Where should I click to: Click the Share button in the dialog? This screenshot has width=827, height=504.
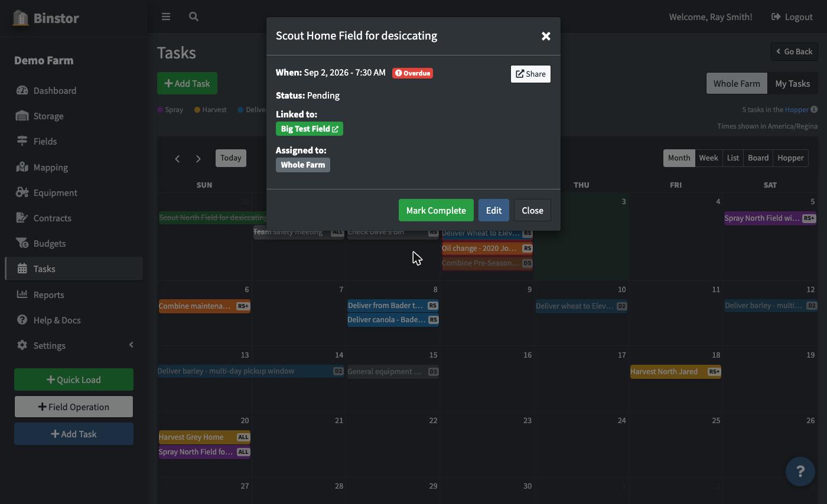pyautogui.click(x=530, y=74)
